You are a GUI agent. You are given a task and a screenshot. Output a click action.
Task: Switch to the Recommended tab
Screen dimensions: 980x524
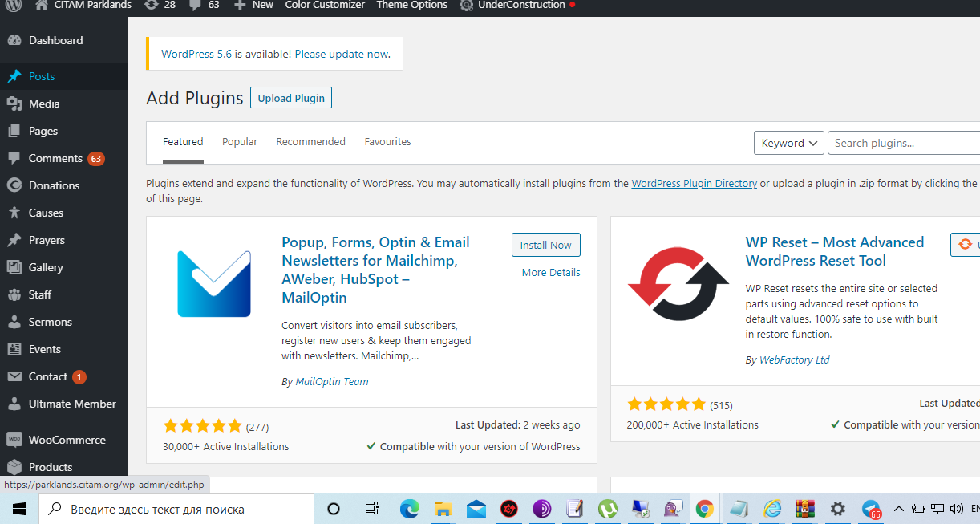[310, 141]
